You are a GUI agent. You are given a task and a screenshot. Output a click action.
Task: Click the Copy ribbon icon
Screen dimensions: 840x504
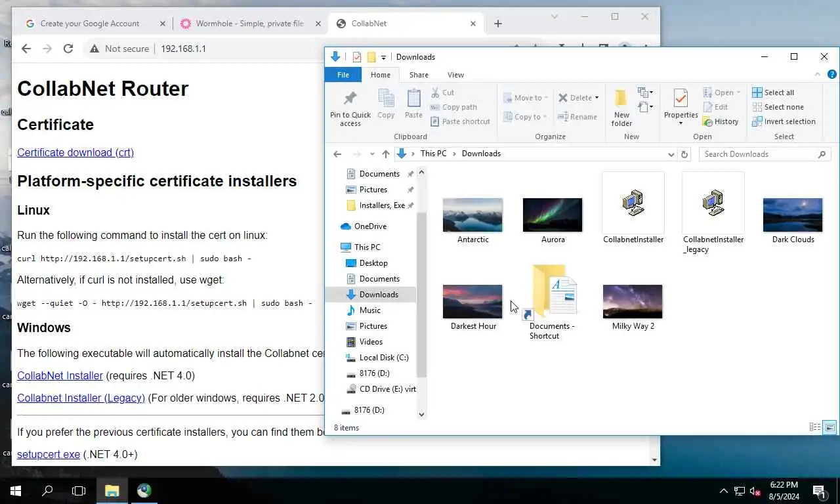click(x=386, y=105)
